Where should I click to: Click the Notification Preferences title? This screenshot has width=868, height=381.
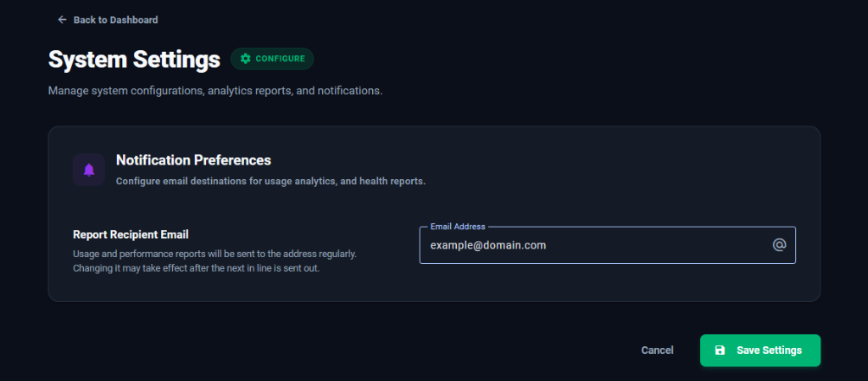(x=193, y=160)
